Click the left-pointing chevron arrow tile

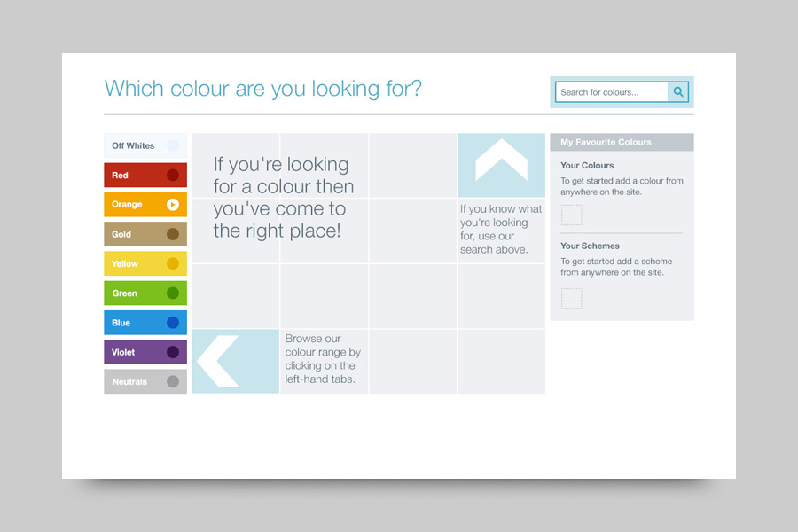(235, 361)
